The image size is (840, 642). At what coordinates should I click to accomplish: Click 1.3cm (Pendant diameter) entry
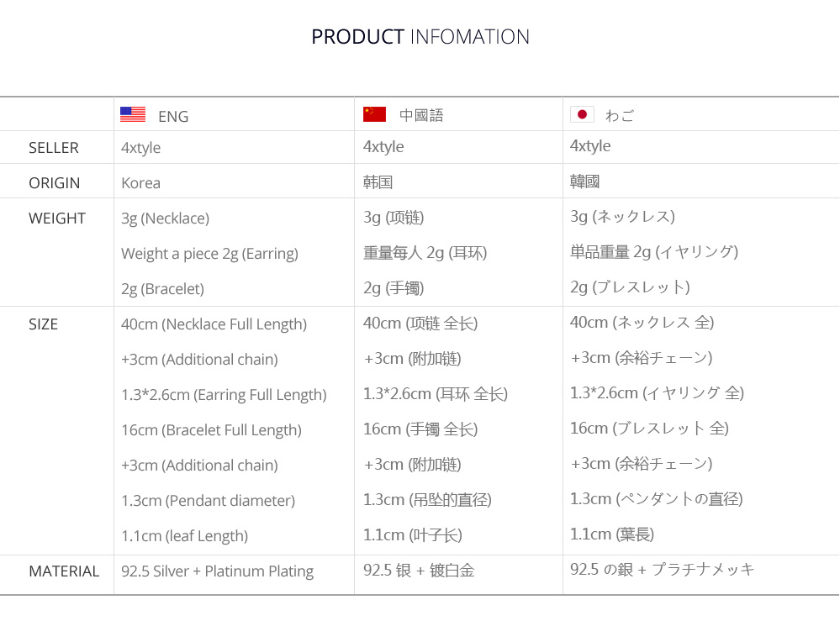click(208, 501)
